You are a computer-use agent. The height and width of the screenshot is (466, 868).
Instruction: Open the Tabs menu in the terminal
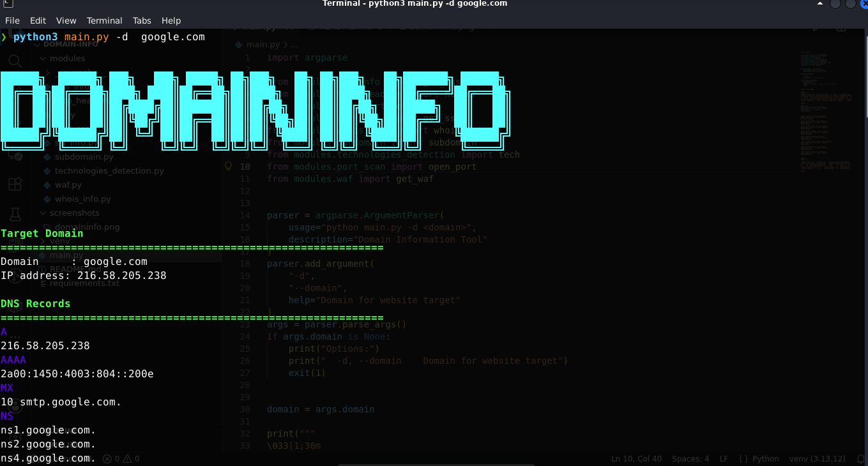(142, 20)
